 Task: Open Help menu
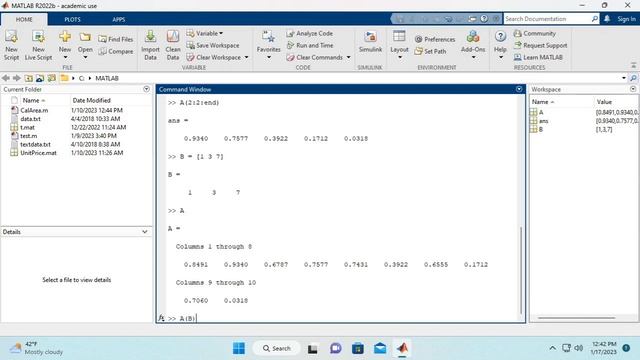tap(500, 45)
